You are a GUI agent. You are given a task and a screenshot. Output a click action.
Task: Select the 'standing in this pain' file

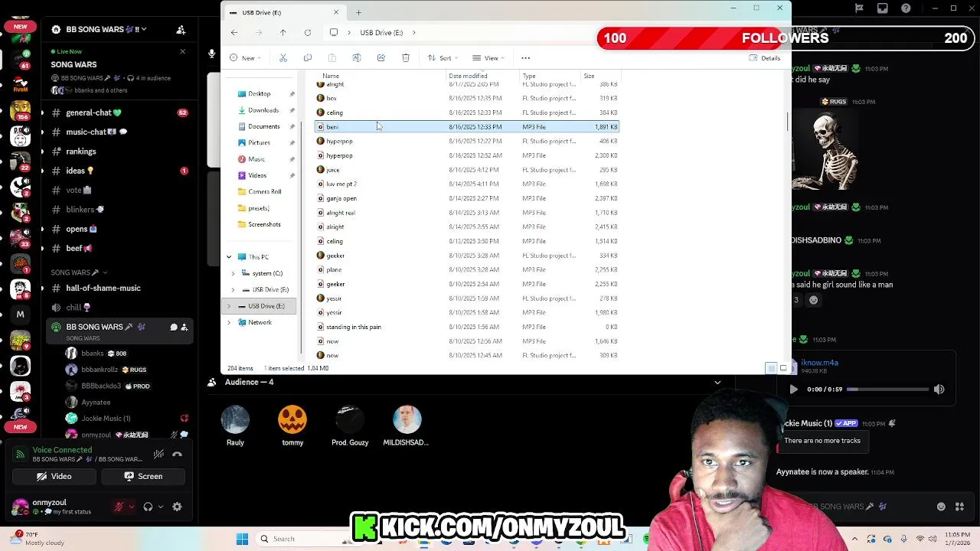tap(467, 327)
